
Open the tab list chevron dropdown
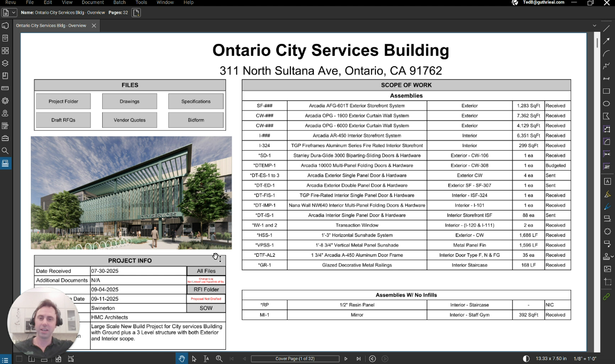click(594, 26)
